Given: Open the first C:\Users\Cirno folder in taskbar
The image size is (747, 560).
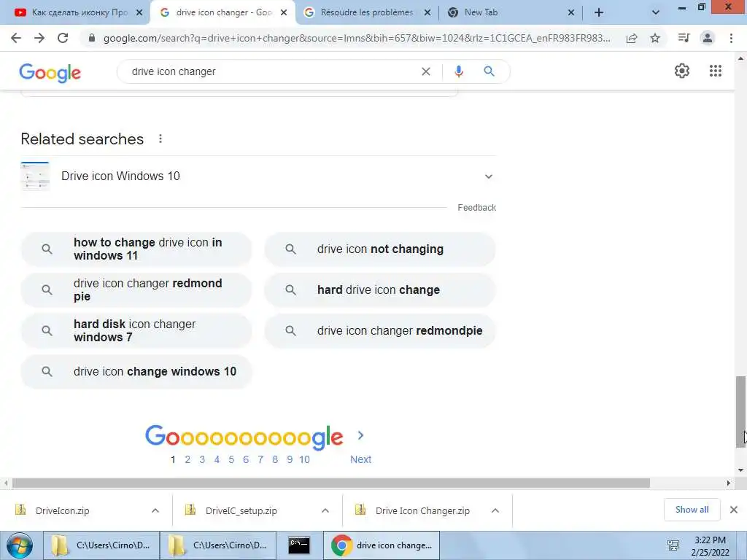Looking at the screenshot, I should click(101, 545).
